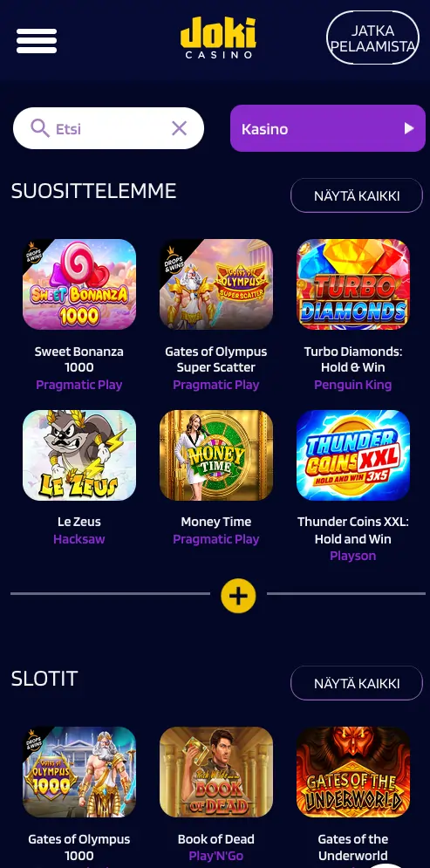Open Sweet Bonanza 1000 game thumbnail
This screenshot has width=430, height=868.
click(79, 284)
